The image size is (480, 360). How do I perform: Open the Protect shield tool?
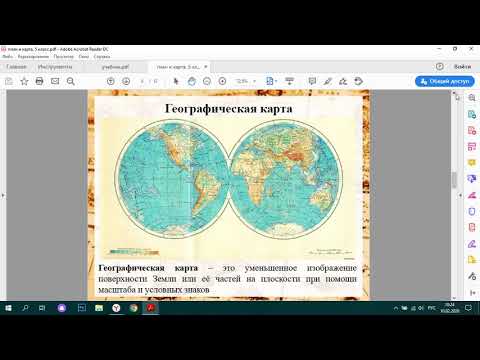click(x=472, y=211)
